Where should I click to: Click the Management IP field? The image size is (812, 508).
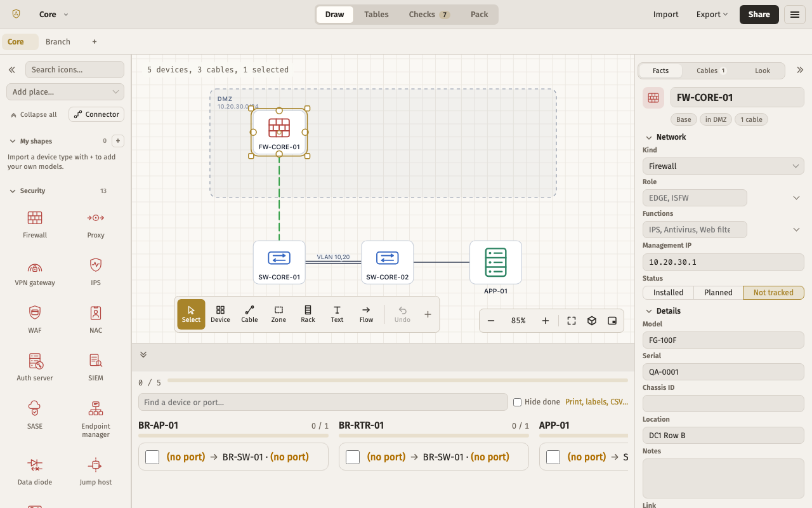pos(723,262)
